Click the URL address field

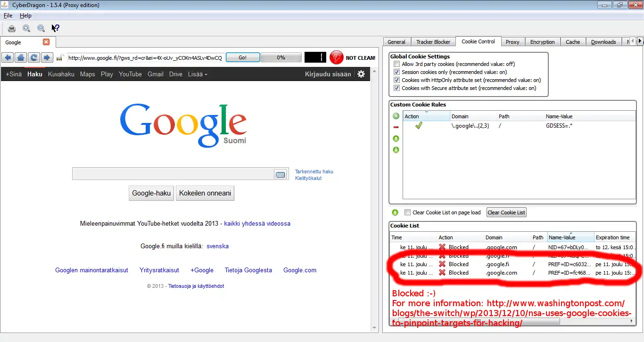click(x=145, y=58)
